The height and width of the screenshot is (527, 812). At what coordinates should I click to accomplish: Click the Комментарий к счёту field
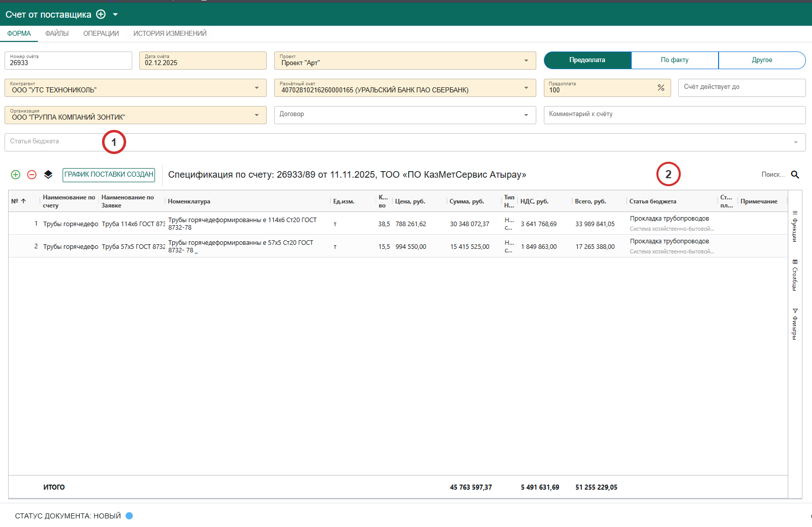point(674,115)
